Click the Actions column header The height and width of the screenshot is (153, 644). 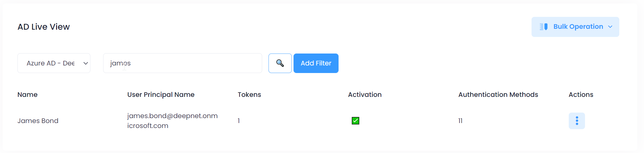581,95
